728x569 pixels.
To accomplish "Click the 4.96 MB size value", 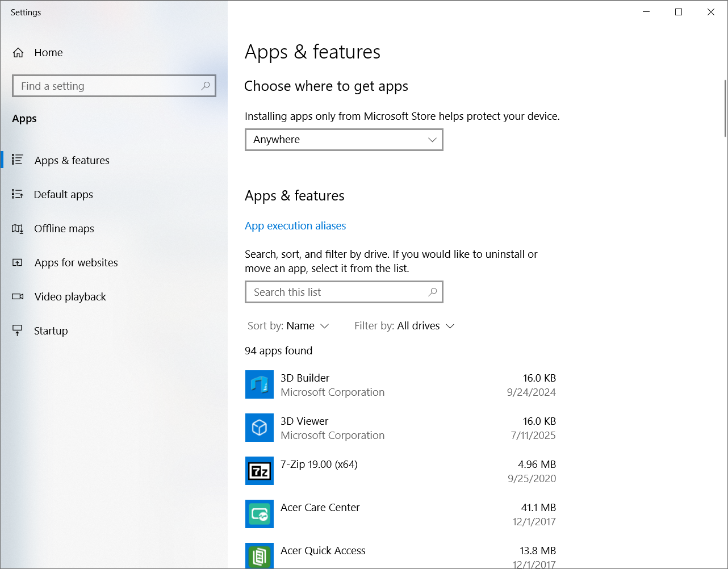I will [537, 465].
